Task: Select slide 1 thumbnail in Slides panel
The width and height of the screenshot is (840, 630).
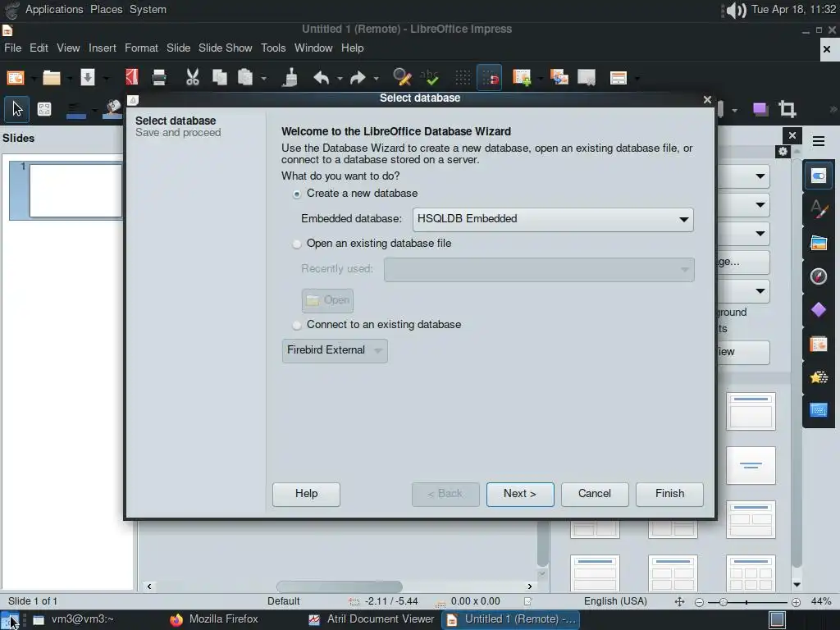Action: point(75,190)
